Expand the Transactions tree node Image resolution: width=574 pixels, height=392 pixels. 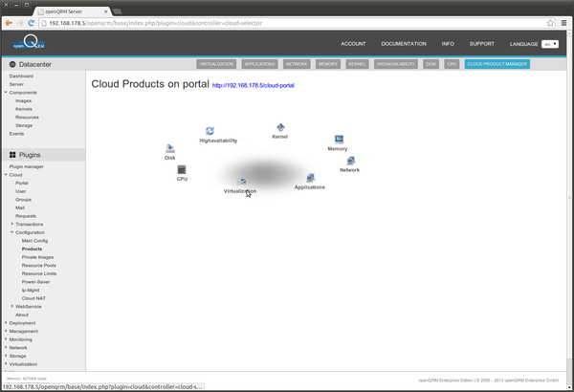12,224
